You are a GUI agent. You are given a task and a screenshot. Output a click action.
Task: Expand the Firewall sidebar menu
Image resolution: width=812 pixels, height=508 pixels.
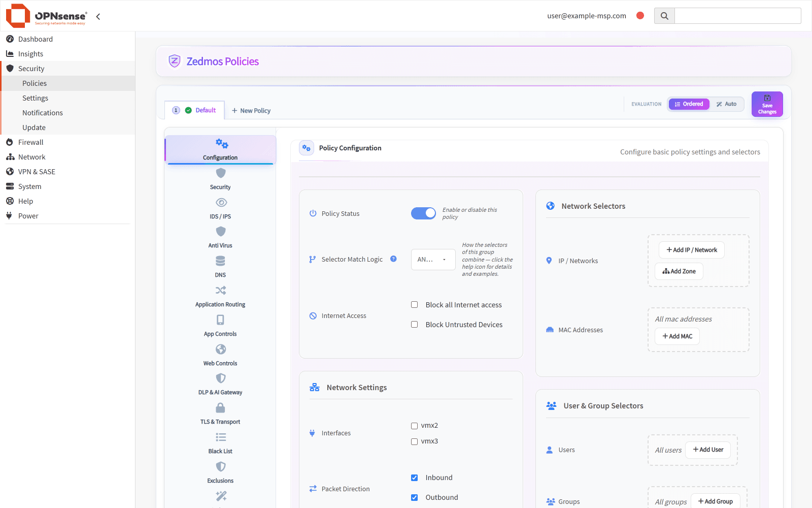point(67,142)
